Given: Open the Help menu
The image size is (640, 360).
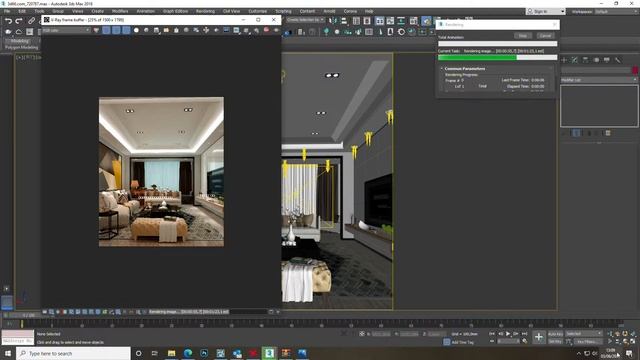Looking at the screenshot, I should pos(369,11).
